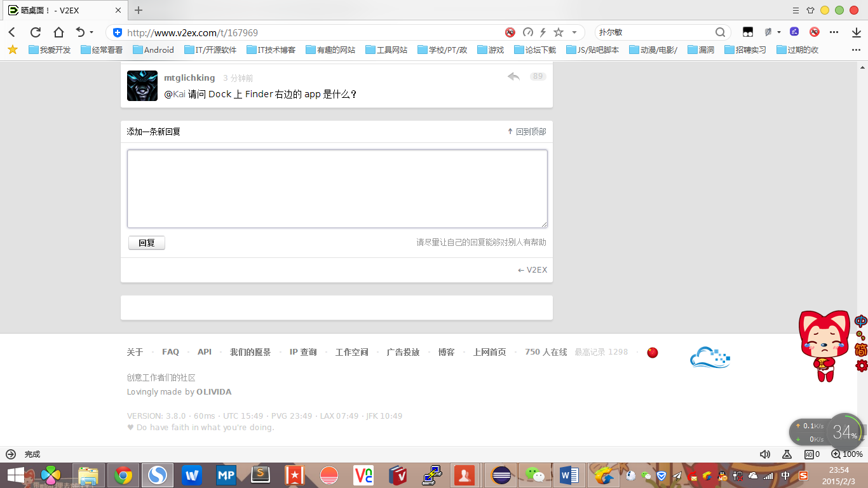
Task: Open the extensions overflow three-dot menu
Action: [x=834, y=32]
